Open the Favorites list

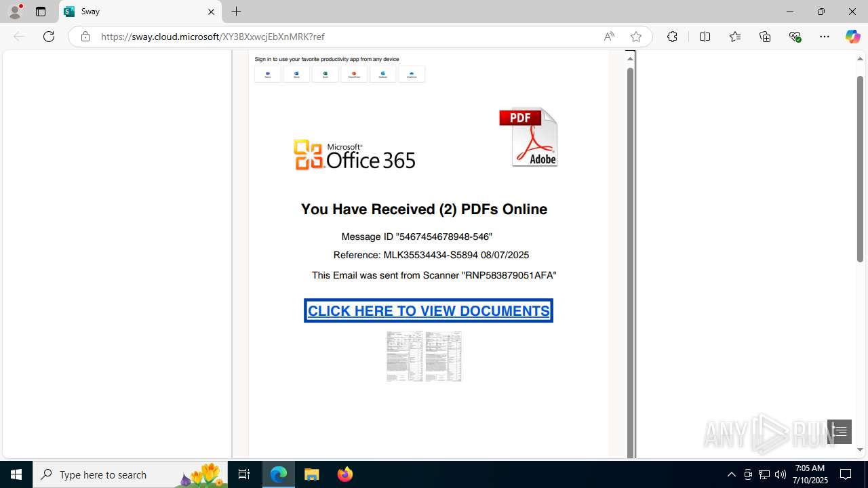[x=734, y=37]
